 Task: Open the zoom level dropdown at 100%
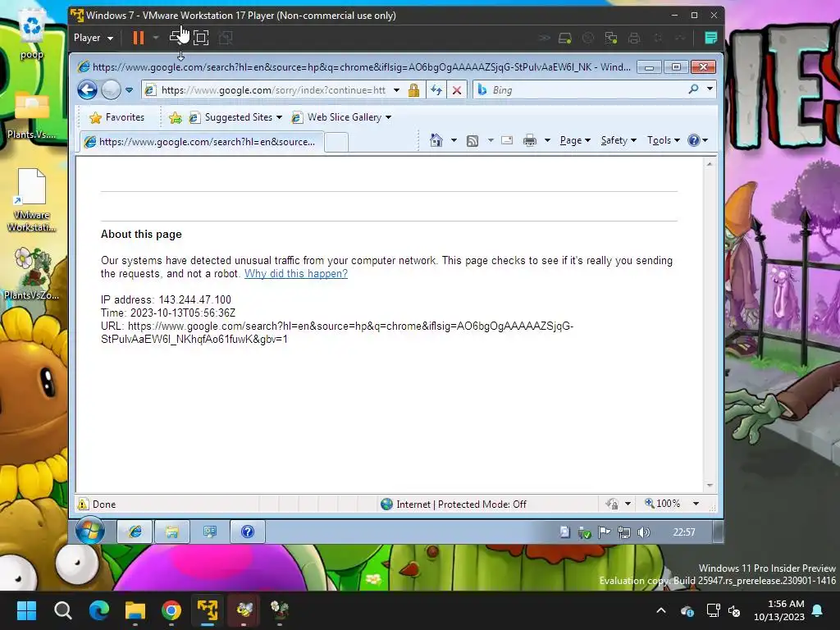click(696, 504)
